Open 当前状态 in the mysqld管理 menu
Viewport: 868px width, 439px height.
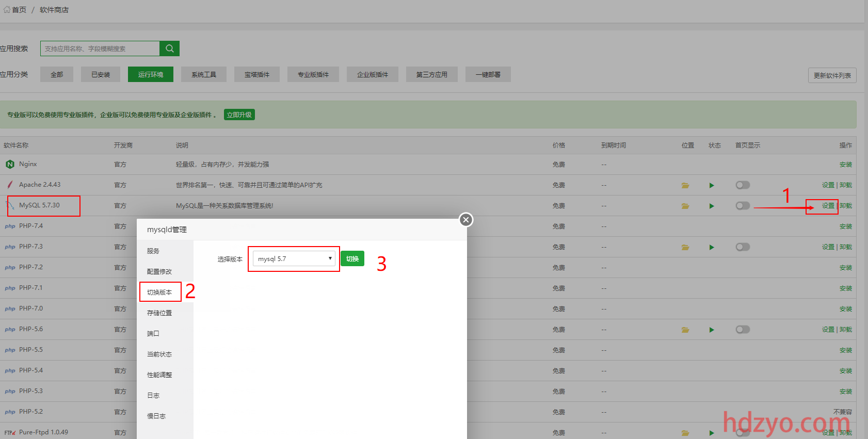pos(165,354)
